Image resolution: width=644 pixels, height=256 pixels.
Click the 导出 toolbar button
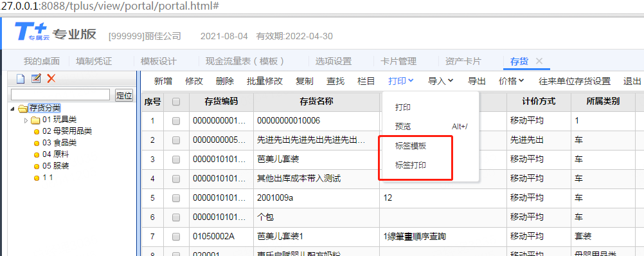(x=477, y=81)
